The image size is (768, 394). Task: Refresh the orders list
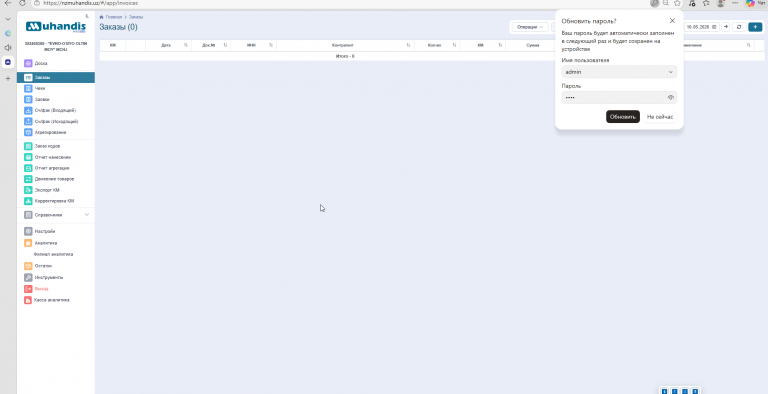pos(739,27)
